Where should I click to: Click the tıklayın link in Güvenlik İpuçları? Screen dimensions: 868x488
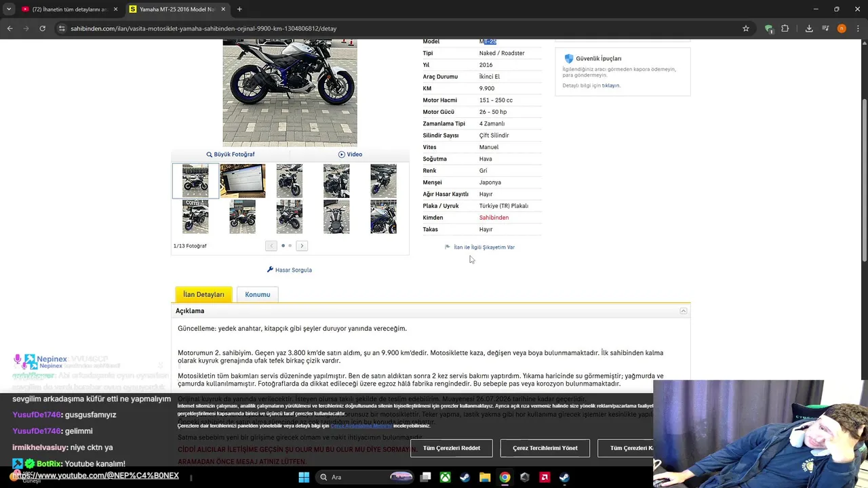pos(610,85)
